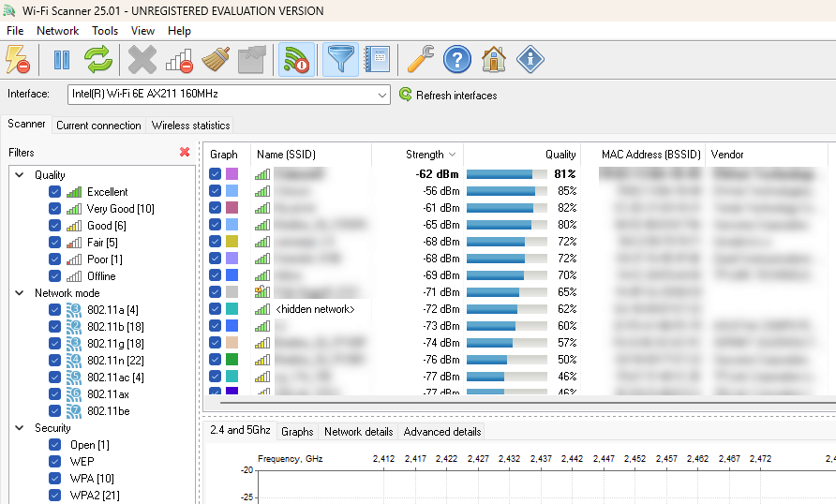Click the purple graph color swatch in first row

(231, 174)
